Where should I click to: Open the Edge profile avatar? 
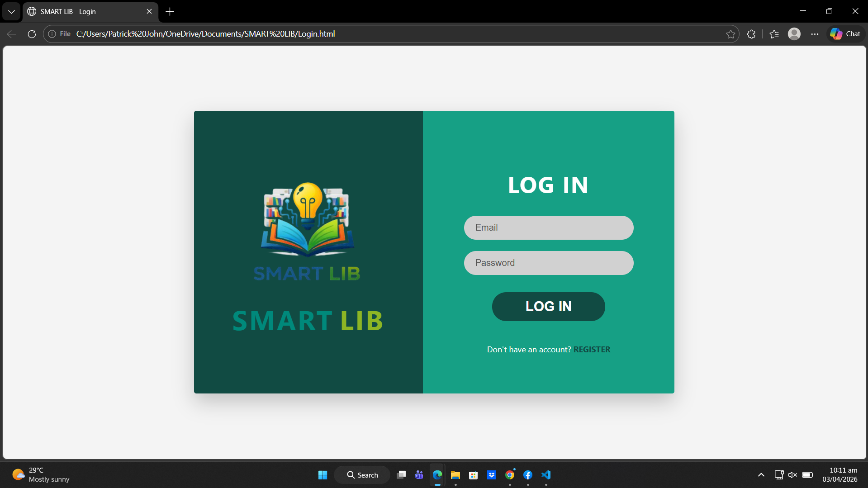point(794,33)
